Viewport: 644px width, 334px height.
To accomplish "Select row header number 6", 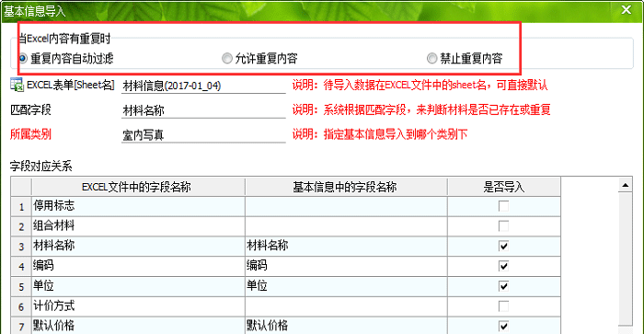I will click(21, 306).
